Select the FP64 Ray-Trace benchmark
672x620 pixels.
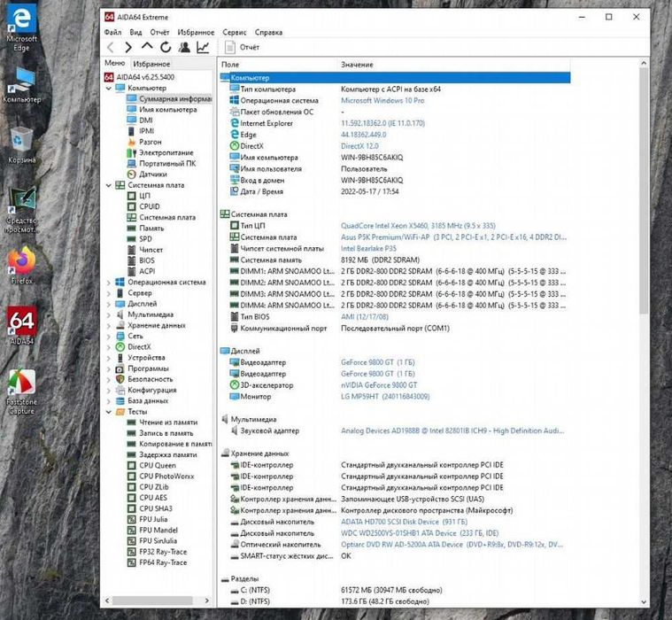coord(163,562)
